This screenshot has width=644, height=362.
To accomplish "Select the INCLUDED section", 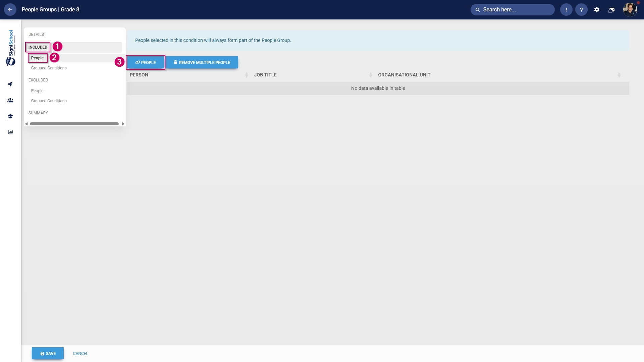I will (x=38, y=47).
